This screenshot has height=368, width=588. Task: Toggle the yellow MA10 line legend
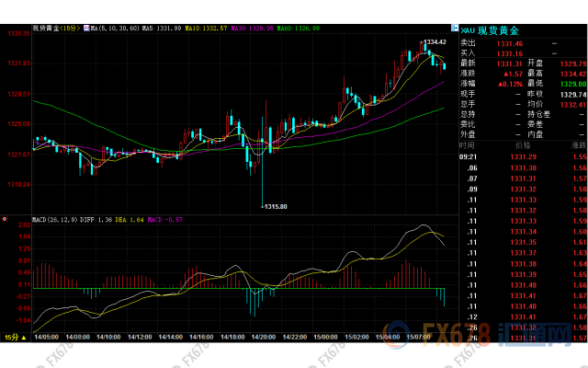207,29
